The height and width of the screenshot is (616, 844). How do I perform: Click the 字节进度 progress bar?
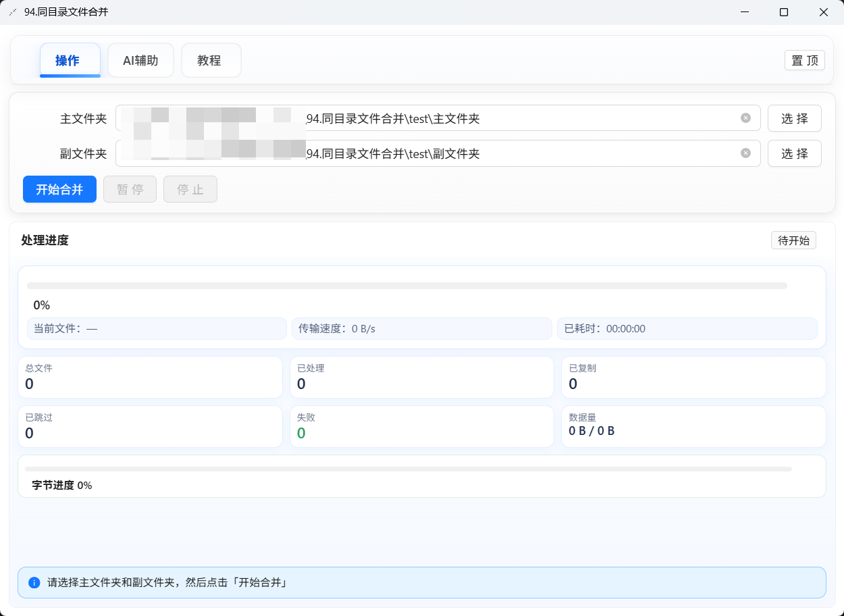(x=408, y=469)
